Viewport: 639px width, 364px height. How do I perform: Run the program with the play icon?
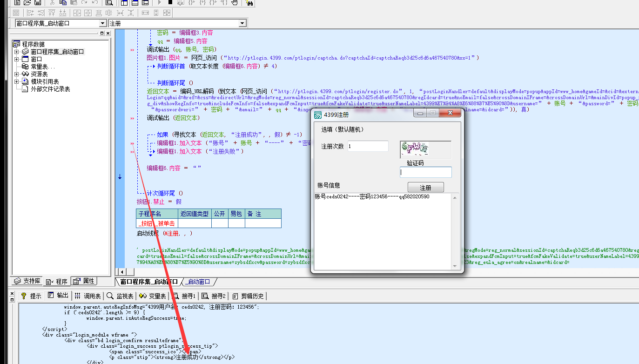click(159, 2)
